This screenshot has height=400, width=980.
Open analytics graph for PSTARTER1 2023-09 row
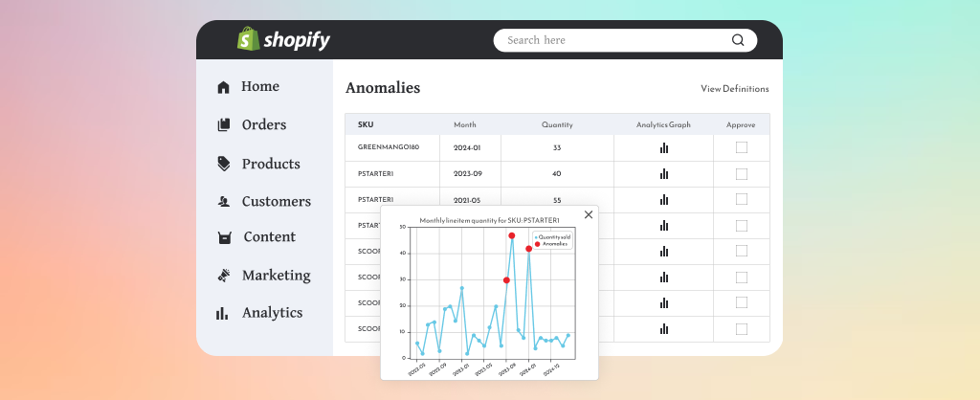tap(663, 174)
